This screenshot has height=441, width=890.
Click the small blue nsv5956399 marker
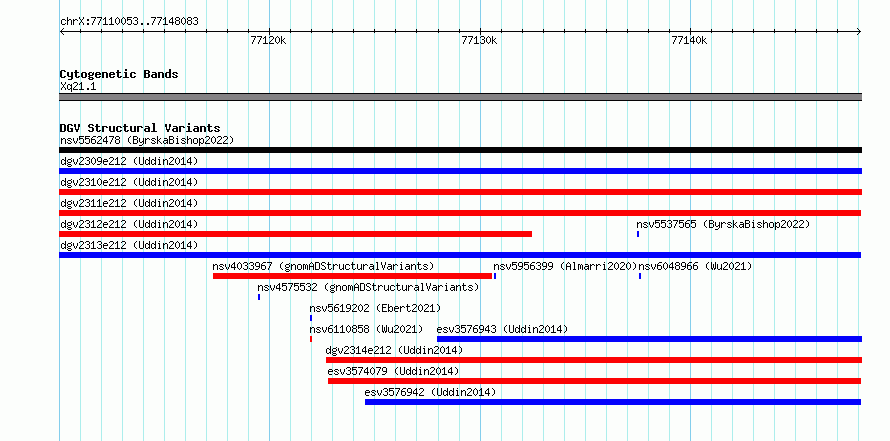pos(495,276)
